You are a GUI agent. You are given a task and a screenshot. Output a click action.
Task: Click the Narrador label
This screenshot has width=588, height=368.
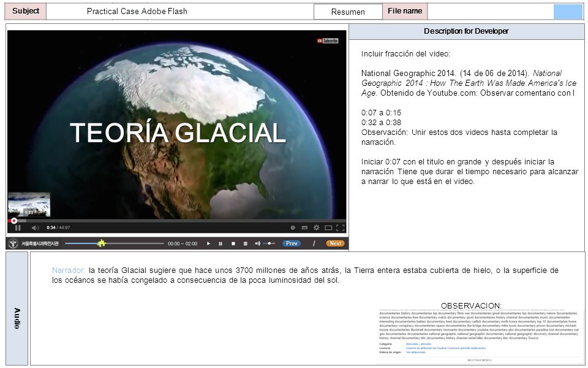click(x=69, y=270)
